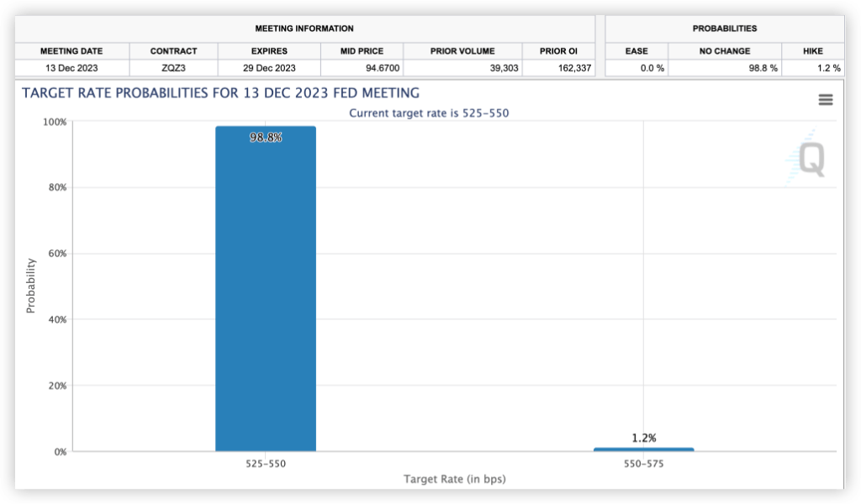Click the Contract column header
861x504 pixels.
click(173, 51)
